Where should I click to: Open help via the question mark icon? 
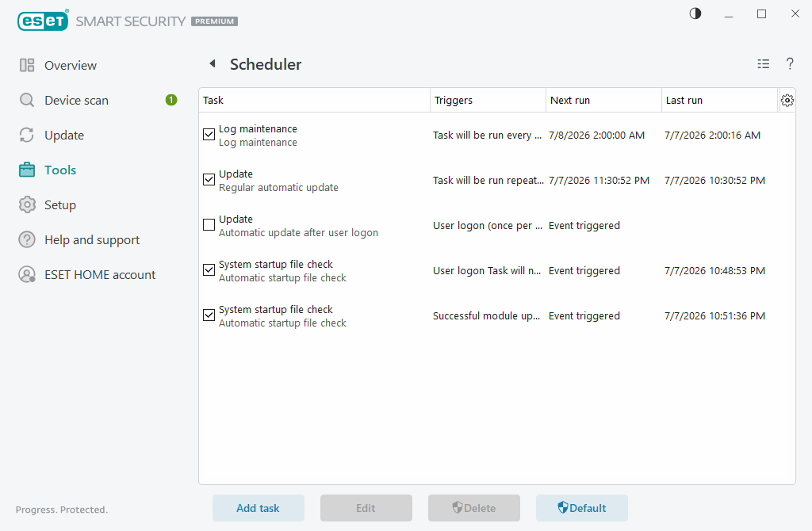pyautogui.click(x=789, y=63)
